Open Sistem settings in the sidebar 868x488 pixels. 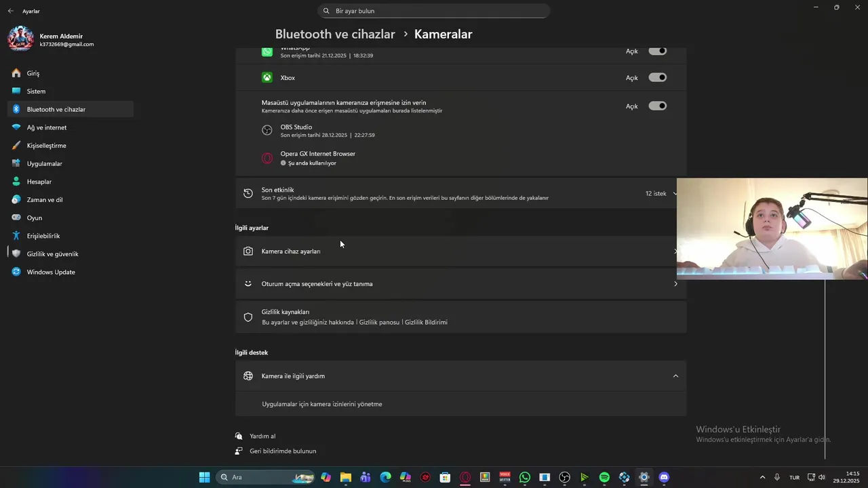pos(71,91)
